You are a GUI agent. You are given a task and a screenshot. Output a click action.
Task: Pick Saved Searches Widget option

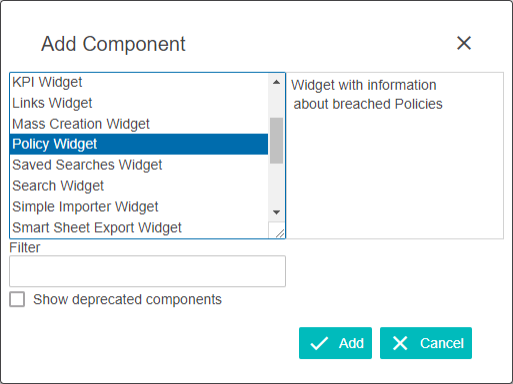[x=139, y=165]
